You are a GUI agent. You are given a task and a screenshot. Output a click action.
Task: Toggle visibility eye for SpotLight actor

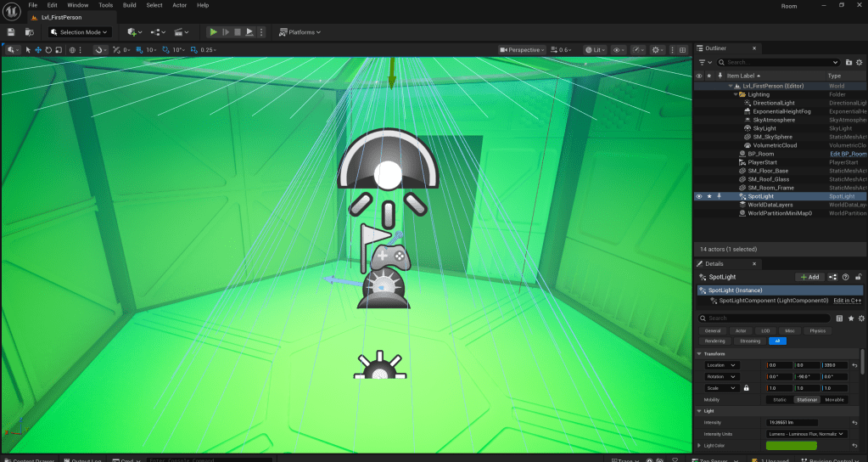tap(699, 196)
